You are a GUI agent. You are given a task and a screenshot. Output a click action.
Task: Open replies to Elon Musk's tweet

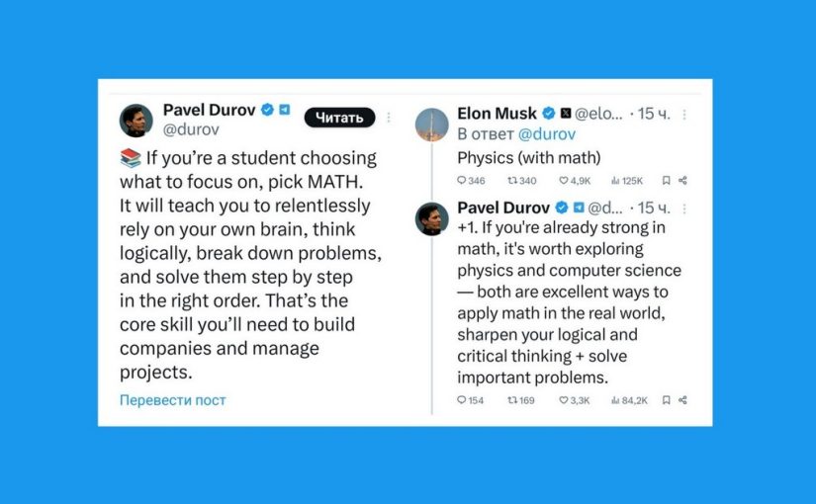click(x=462, y=181)
